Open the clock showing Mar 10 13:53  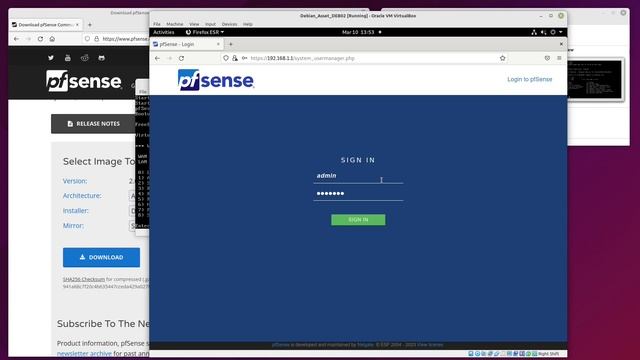coord(358,32)
